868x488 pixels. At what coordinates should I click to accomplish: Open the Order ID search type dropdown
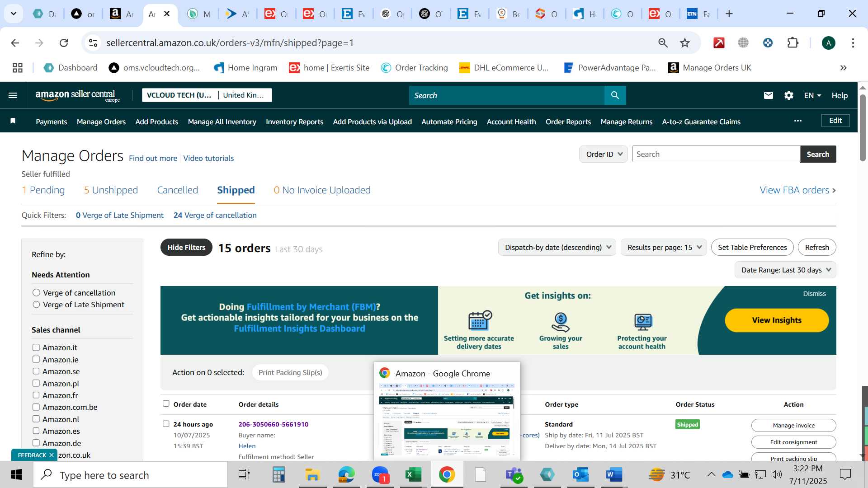[x=604, y=154]
